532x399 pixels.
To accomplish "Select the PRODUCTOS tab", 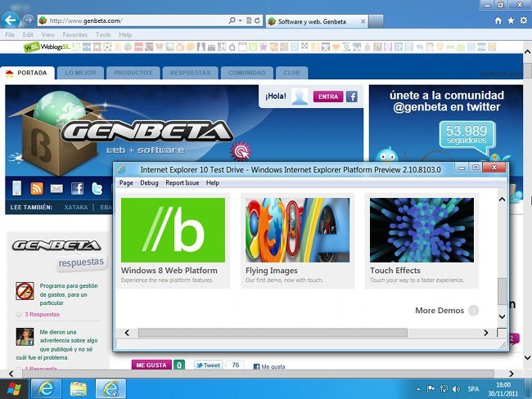I will (133, 73).
